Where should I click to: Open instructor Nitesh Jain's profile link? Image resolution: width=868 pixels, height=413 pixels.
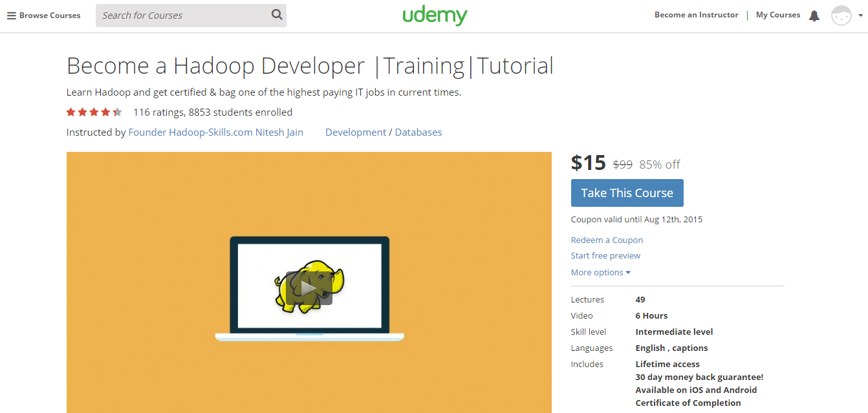point(216,132)
